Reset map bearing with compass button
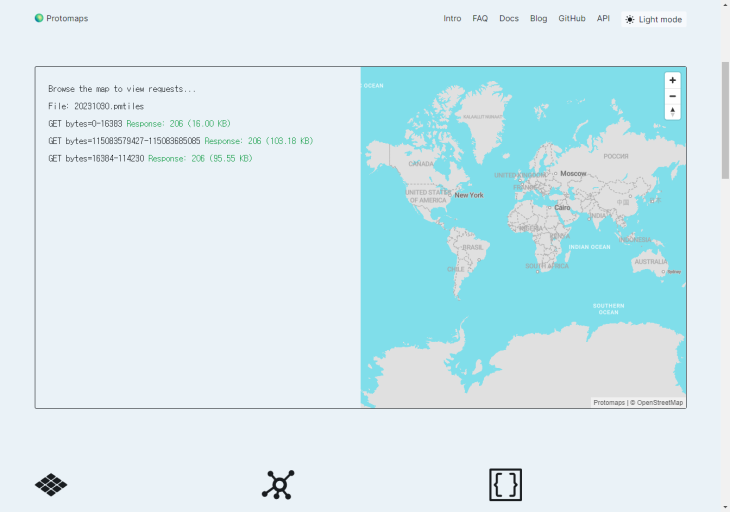The image size is (730, 512). [x=672, y=112]
